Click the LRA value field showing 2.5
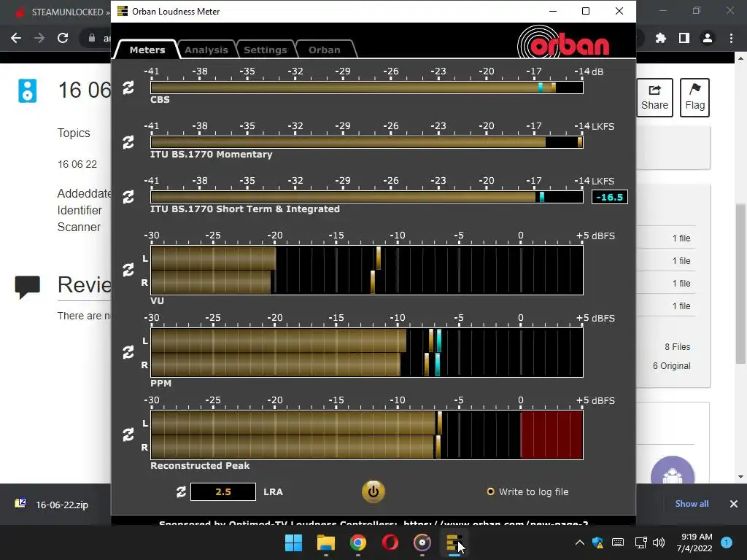Viewport: 747px width, 560px height. [x=223, y=492]
